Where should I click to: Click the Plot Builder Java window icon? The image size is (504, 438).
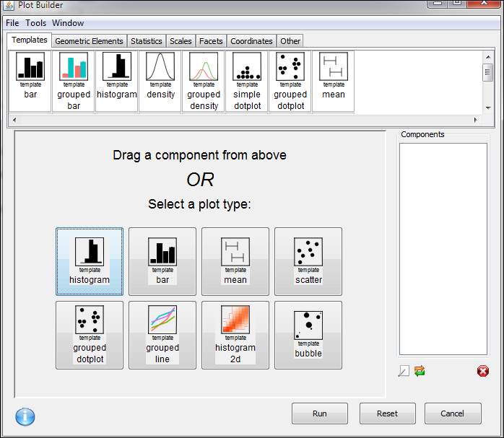(x=9, y=5)
